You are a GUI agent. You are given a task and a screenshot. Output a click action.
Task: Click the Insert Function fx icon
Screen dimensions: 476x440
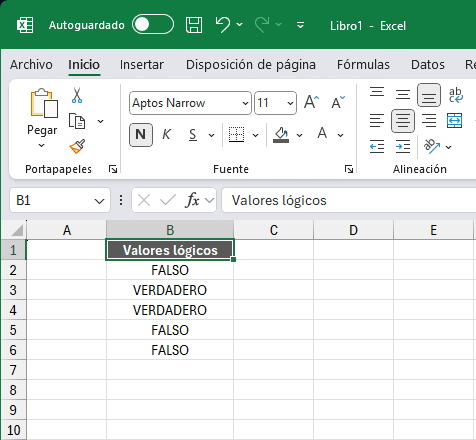pos(192,200)
